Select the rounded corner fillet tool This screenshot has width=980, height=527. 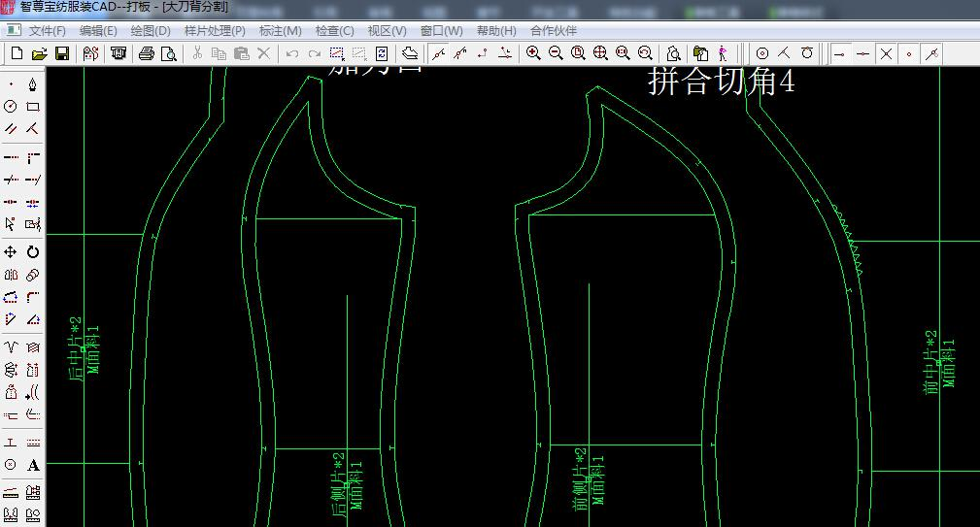(x=33, y=297)
